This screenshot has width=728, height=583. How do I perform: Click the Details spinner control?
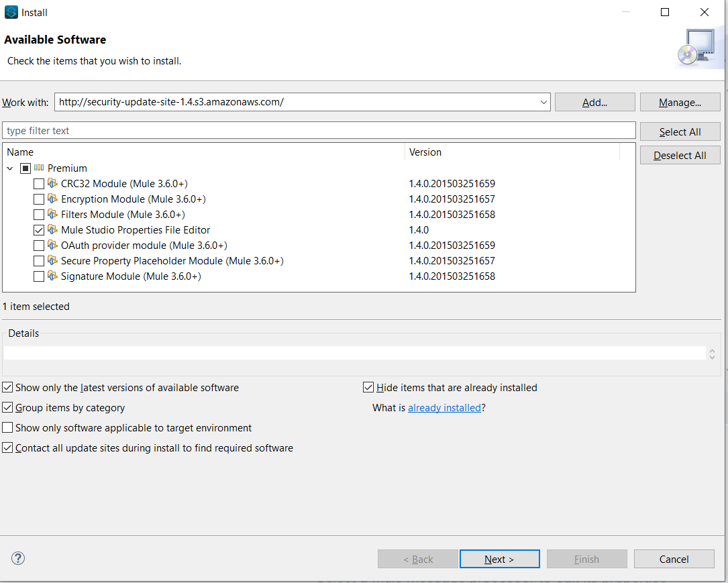click(x=711, y=353)
